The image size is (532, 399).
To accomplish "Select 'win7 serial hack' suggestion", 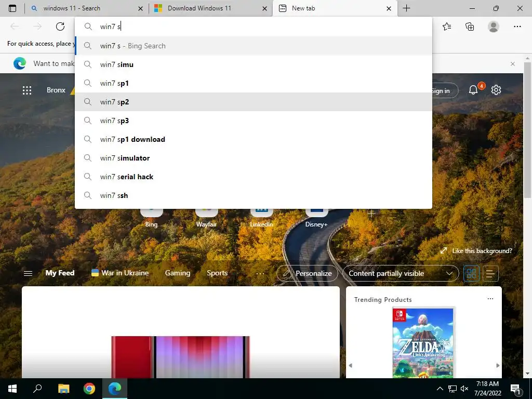I will [x=254, y=177].
